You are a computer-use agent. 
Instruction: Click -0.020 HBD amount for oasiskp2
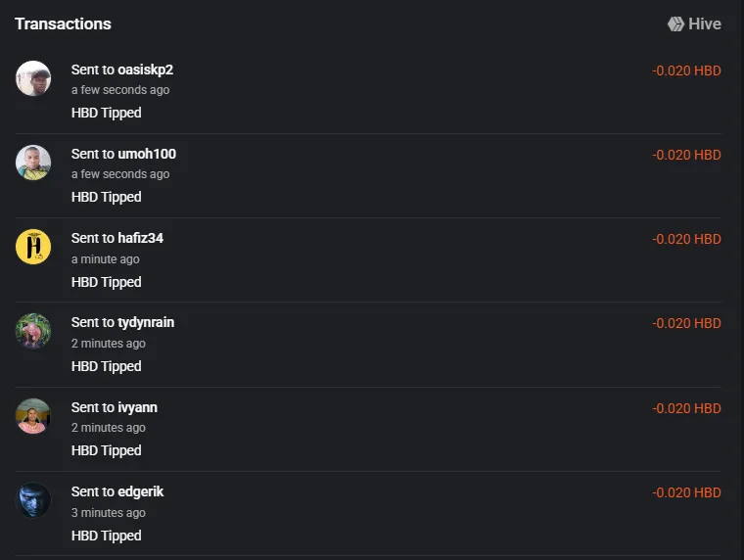[686, 70]
